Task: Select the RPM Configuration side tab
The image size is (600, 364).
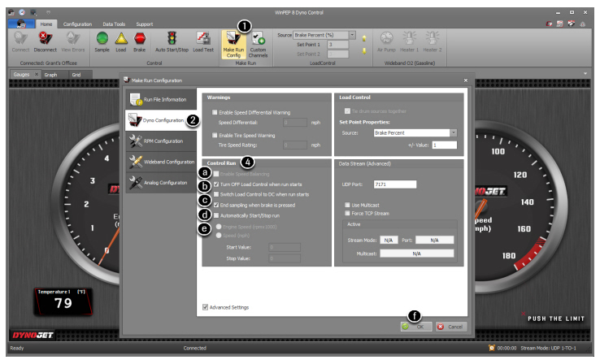Action: click(162, 141)
